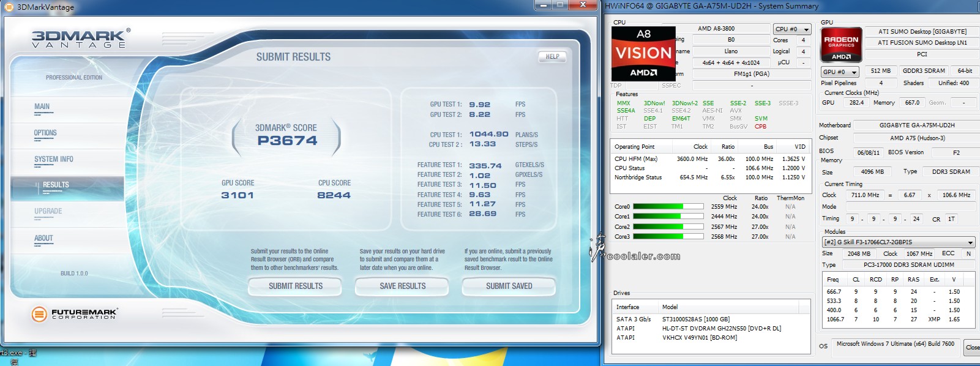Click the PC3-17000 DDR3 SDRAM UDIMM type
Image resolution: width=980 pixels, height=366 pixels.
tap(908, 265)
